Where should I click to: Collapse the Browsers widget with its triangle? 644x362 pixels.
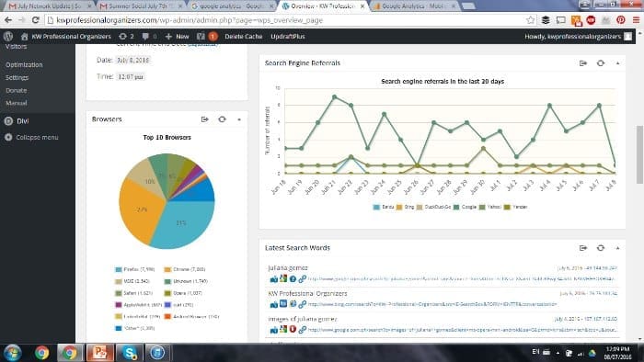click(239, 119)
